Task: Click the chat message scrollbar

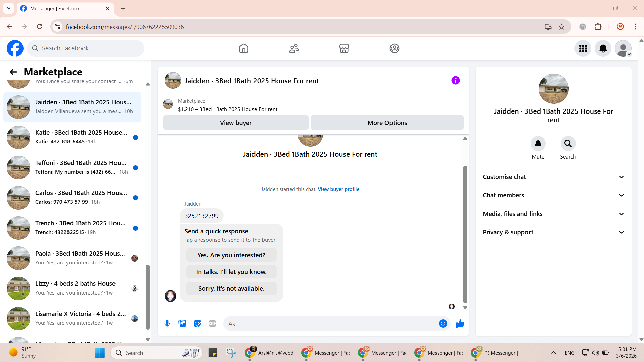Action: [x=465, y=234]
